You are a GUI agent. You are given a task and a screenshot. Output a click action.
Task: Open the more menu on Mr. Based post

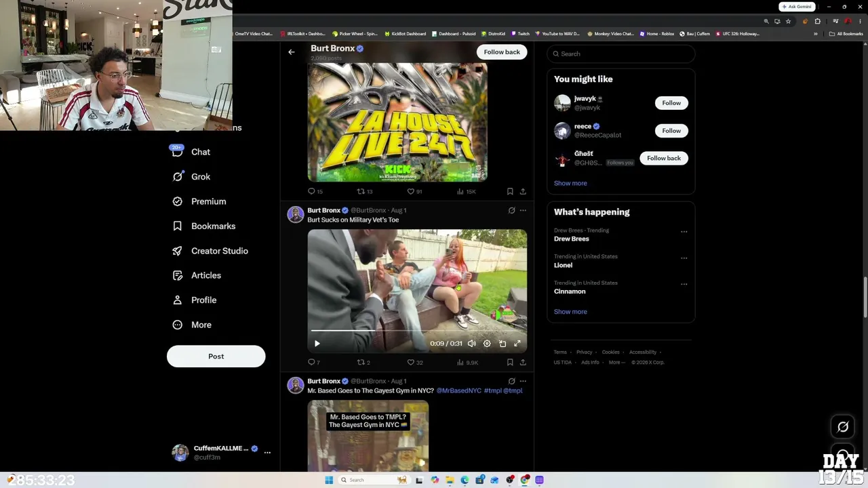pos(523,382)
